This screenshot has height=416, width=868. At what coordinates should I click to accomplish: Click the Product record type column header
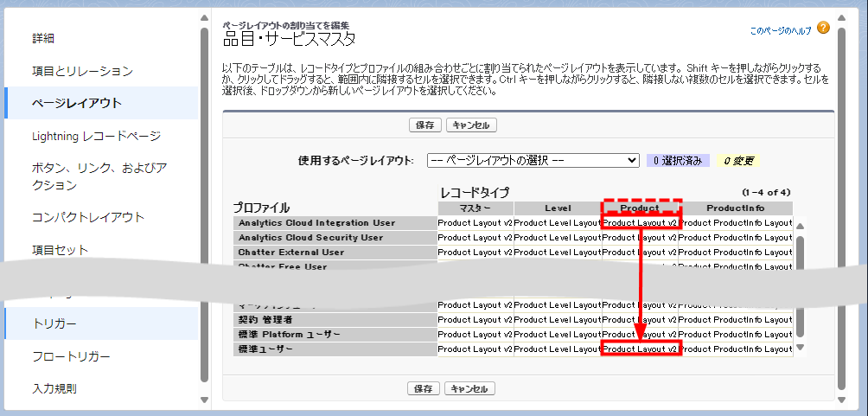pyautogui.click(x=641, y=208)
